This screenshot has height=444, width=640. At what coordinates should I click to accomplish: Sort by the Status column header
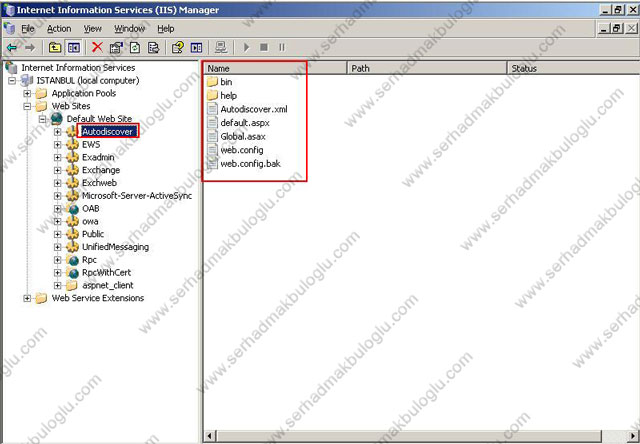573,68
